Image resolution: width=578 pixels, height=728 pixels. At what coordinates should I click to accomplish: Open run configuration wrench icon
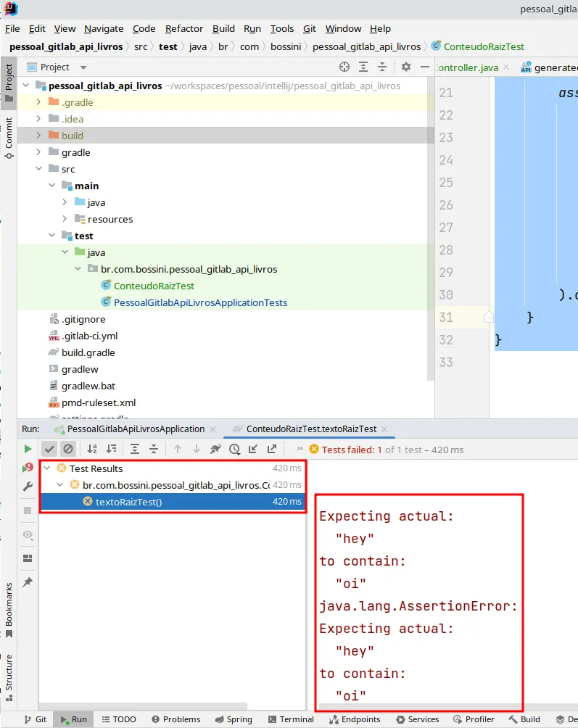point(28,487)
